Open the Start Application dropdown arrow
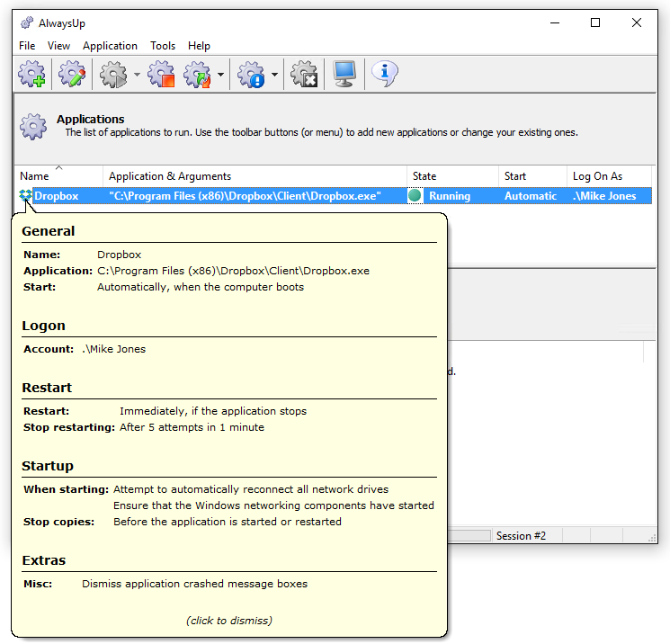670x644 pixels. pos(137,75)
